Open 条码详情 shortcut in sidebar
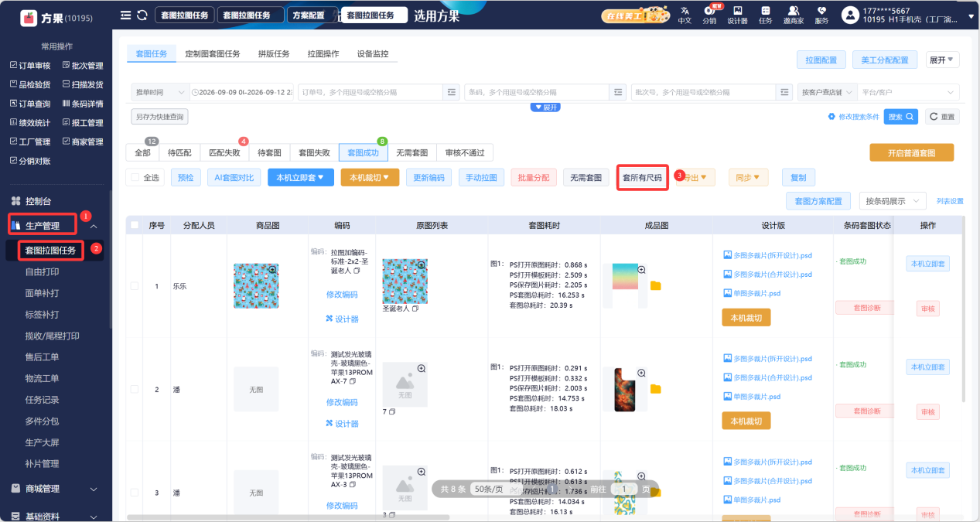This screenshot has height=522, width=980. (82, 104)
